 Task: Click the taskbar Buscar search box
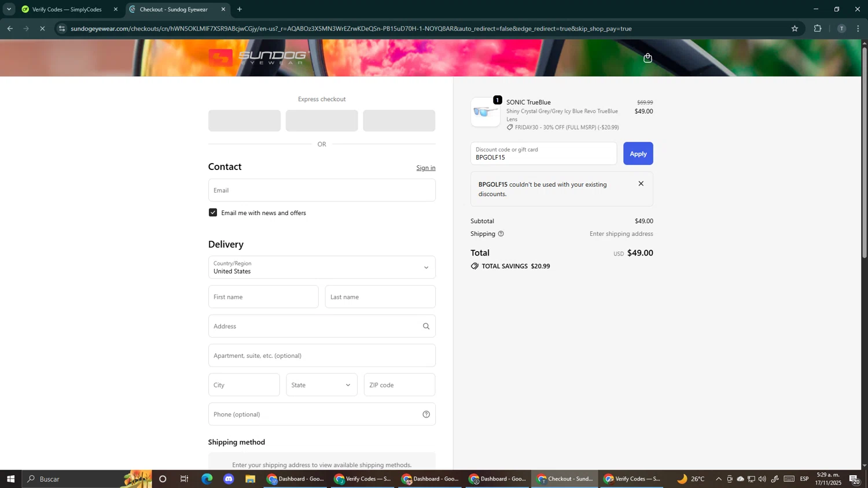87,479
